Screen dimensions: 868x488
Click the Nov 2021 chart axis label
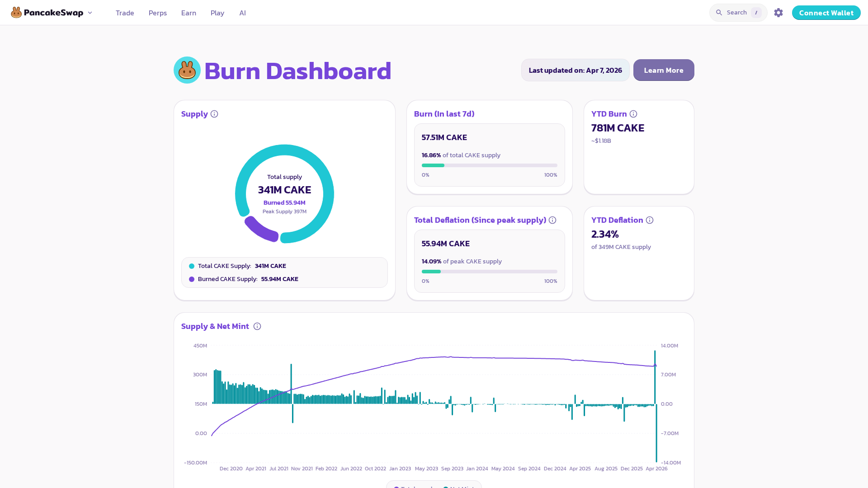[302, 469]
